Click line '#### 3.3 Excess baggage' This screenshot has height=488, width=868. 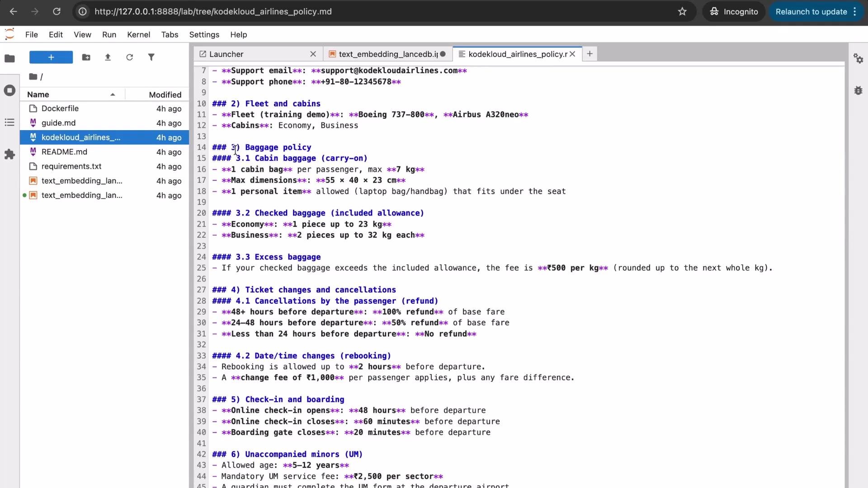click(x=266, y=257)
